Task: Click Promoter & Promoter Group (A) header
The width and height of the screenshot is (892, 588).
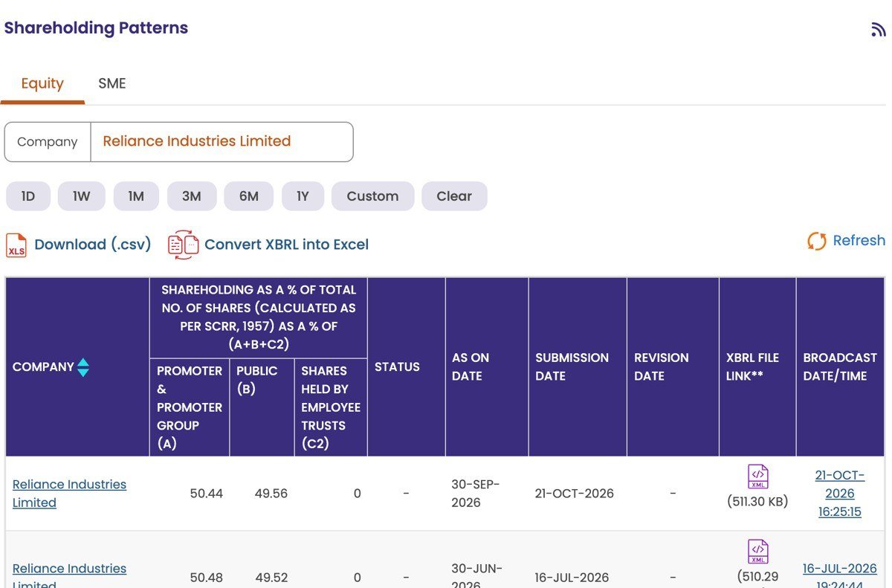Action: click(x=190, y=407)
